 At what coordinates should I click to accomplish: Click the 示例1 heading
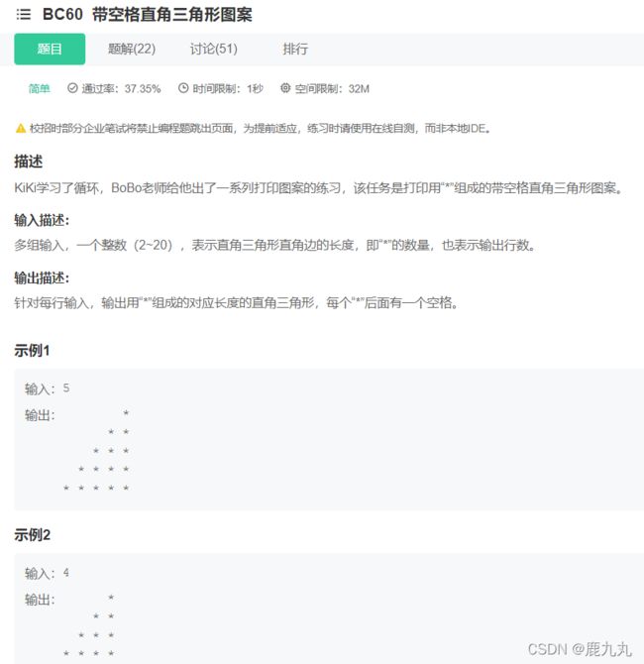tap(32, 351)
